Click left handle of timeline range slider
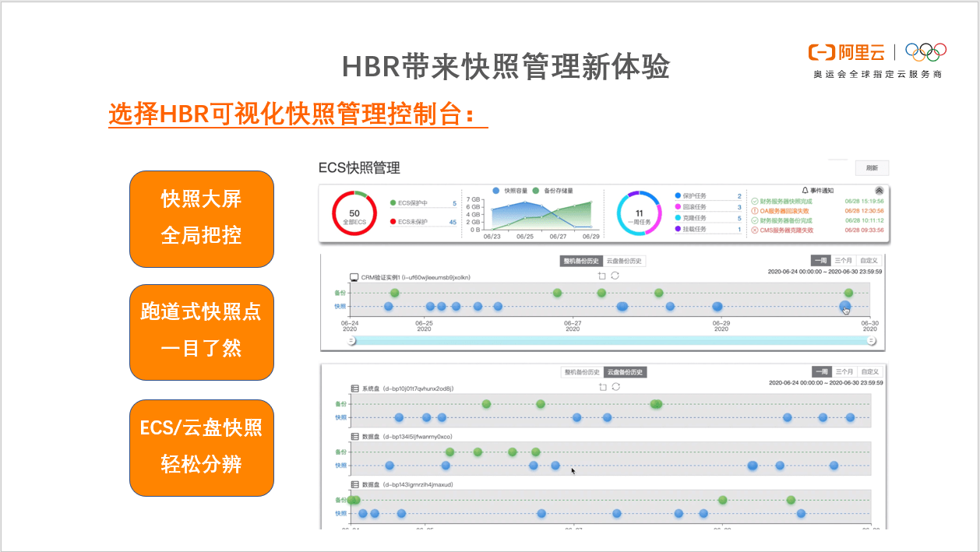Screen dimensions: 980x552 351,340
